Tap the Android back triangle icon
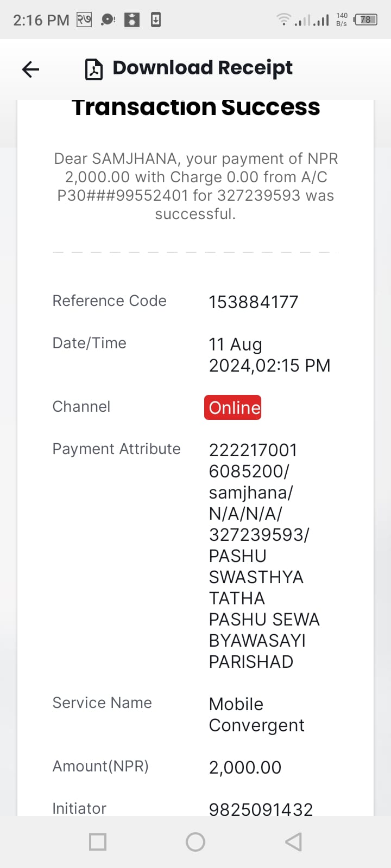This screenshot has width=391, height=868. pyautogui.click(x=293, y=842)
